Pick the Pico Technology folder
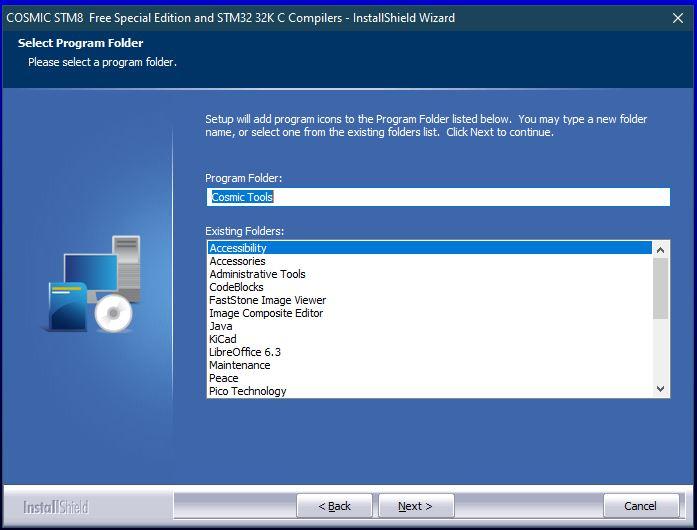This screenshot has width=697, height=530. click(x=429, y=391)
